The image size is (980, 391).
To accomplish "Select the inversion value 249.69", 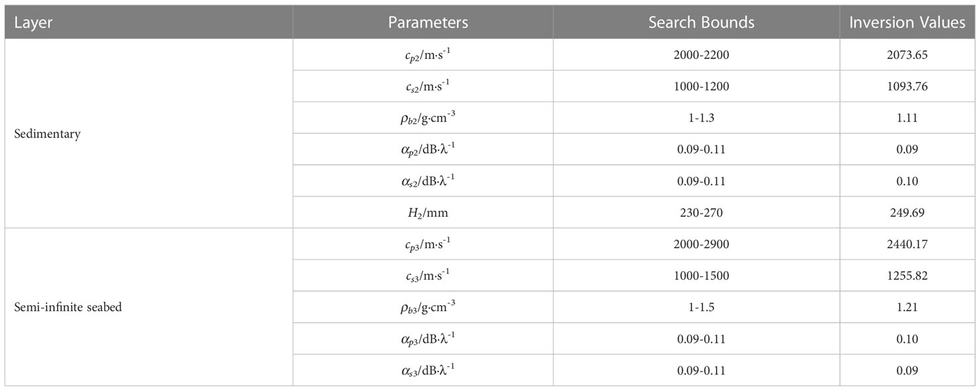I will coord(908,212).
